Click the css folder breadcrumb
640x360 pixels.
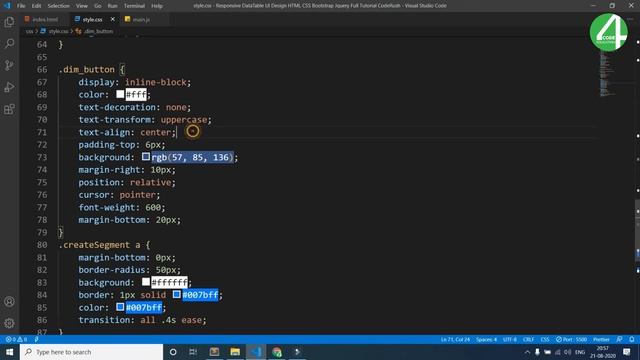point(29,31)
